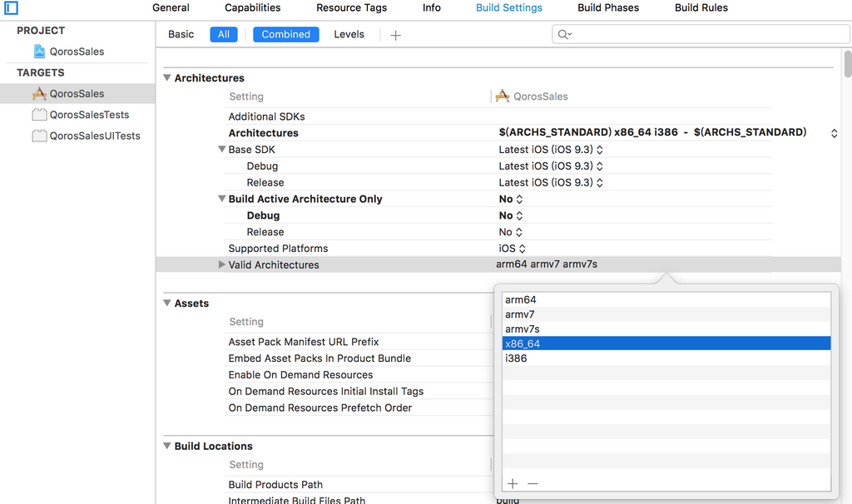Image resolution: width=852 pixels, height=504 pixels.
Task: Select the QorosSales target
Action: [77, 93]
